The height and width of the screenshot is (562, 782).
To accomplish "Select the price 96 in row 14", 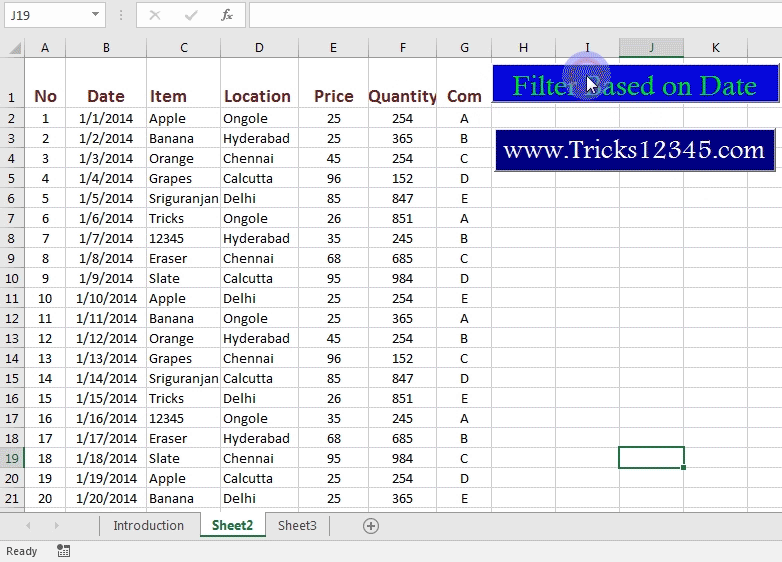I will coord(334,358).
